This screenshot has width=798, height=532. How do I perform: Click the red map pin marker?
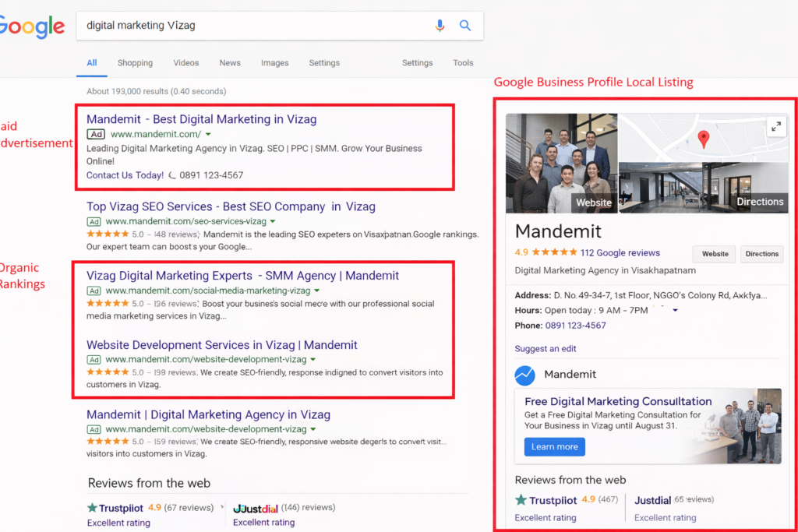click(x=704, y=139)
